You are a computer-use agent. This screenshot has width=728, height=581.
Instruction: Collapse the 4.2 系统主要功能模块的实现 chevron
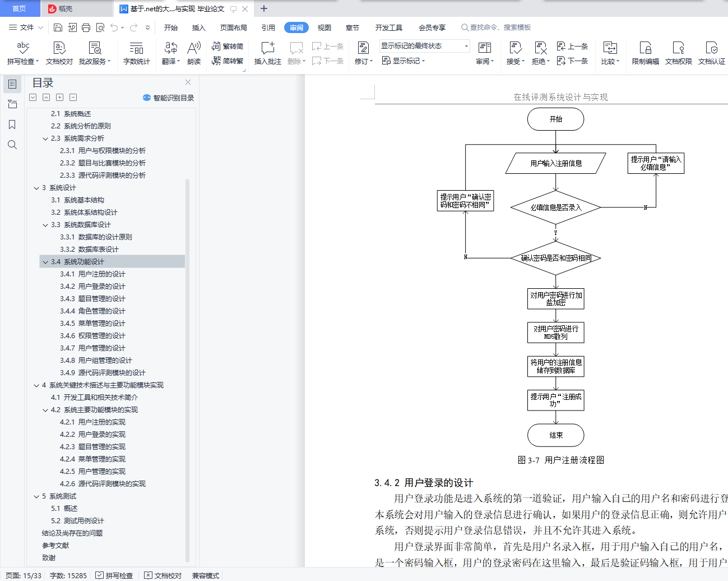(45, 410)
